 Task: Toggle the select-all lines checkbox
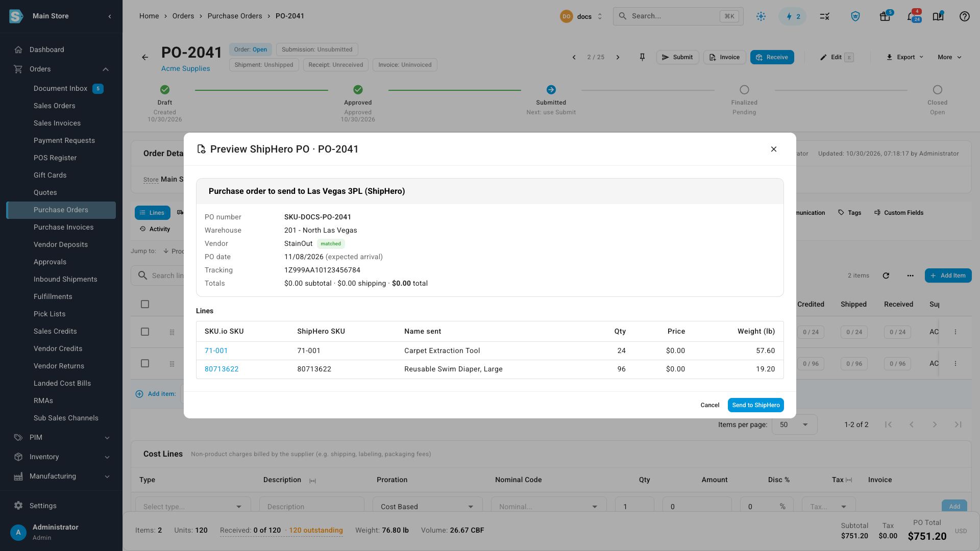145,304
